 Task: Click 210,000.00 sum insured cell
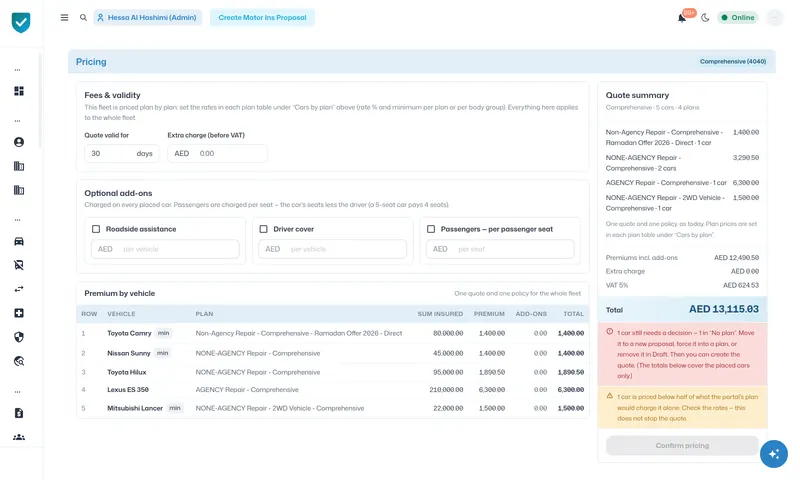[x=446, y=390]
